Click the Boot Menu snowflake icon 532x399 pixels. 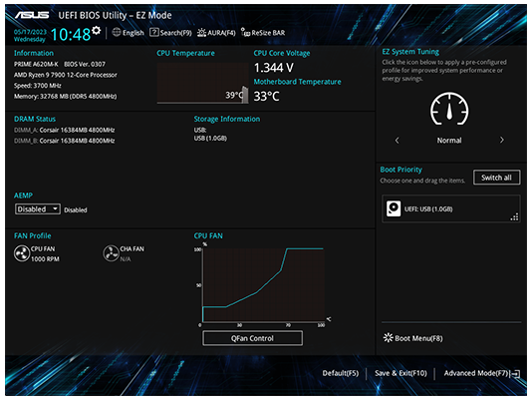[x=388, y=338]
